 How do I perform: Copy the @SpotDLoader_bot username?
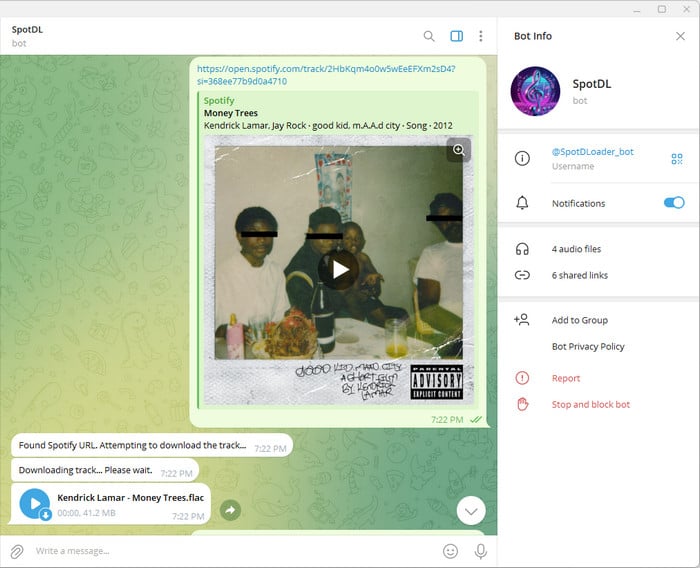(592, 152)
